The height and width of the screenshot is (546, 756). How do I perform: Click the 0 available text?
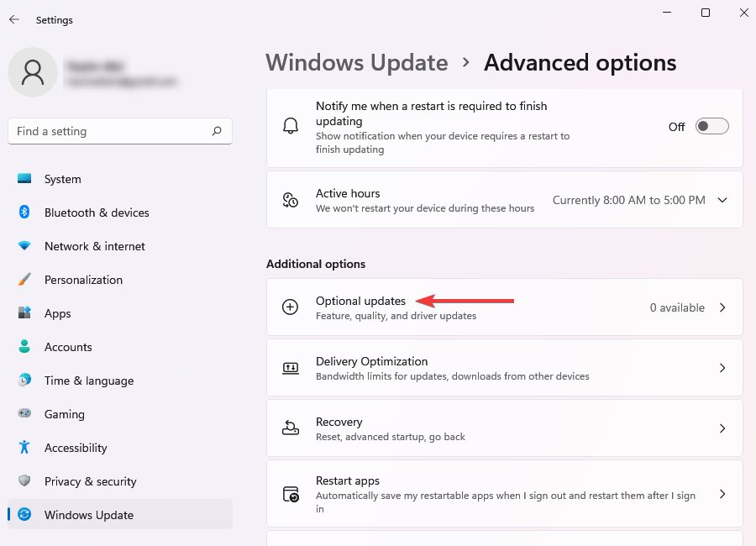coord(677,307)
